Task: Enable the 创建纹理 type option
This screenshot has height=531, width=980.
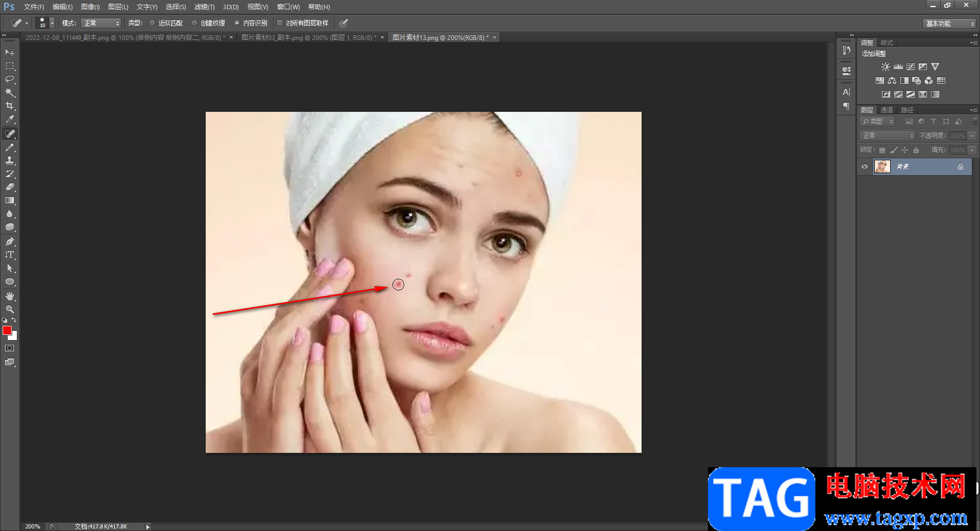Action: [194, 23]
